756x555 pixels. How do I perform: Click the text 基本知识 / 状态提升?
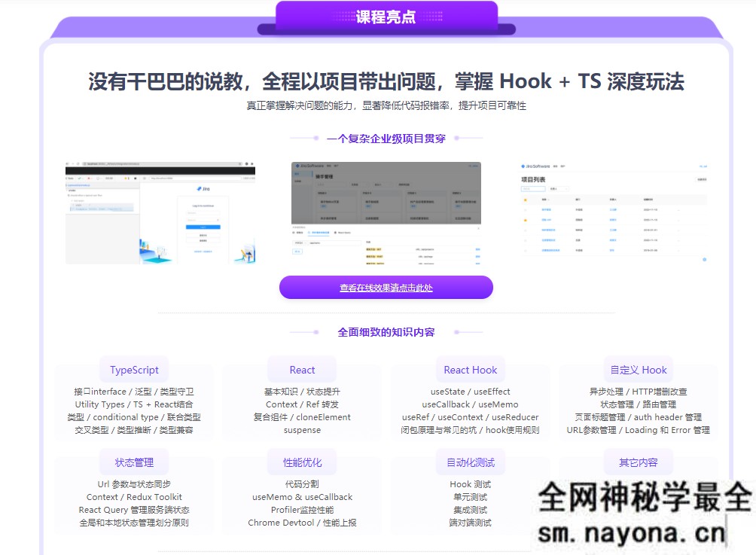tap(302, 392)
